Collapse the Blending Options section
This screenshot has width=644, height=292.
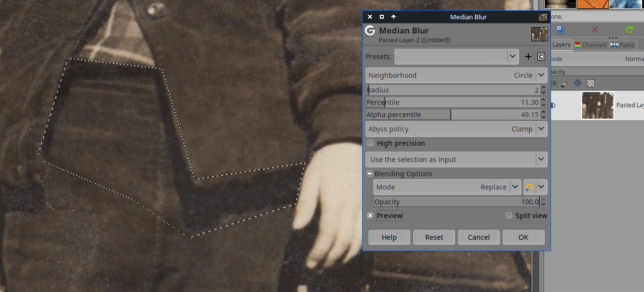pyautogui.click(x=369, y=174)
